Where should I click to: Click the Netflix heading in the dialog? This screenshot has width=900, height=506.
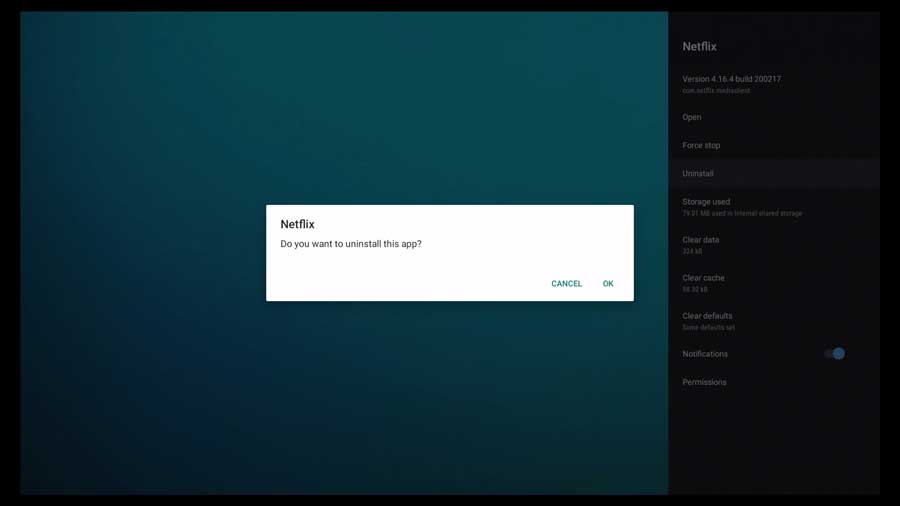point(297,224)
